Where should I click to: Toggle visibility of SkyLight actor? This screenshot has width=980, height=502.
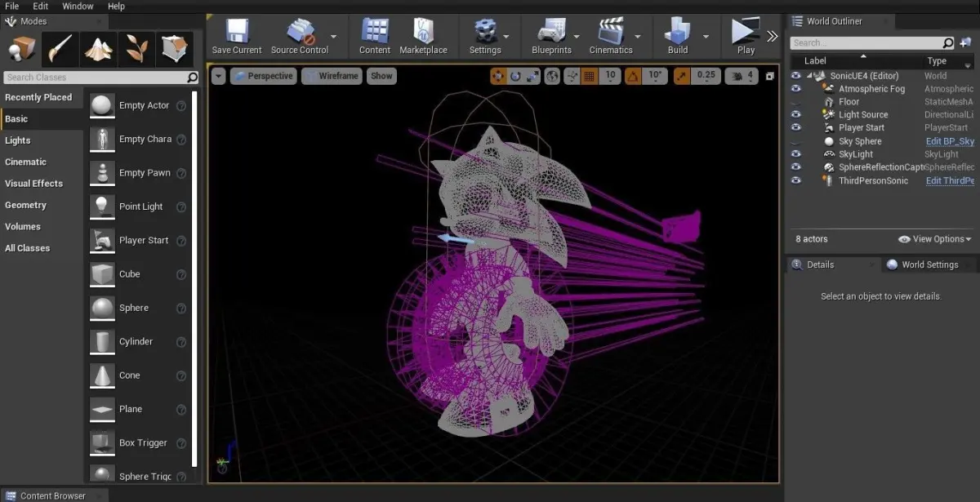tap(796, 154)
